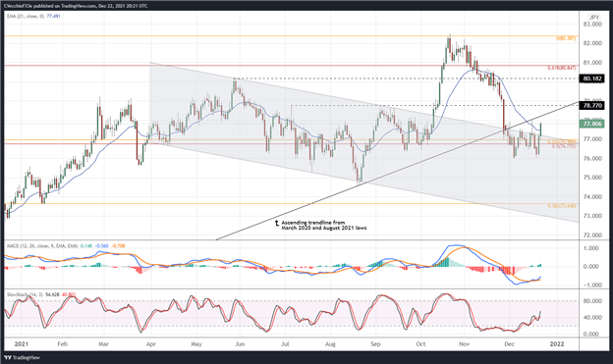The image size is (613, 364).
Task: Select the MACD (12, 26, close, 9) legend
Action: [x=42, y=246]
